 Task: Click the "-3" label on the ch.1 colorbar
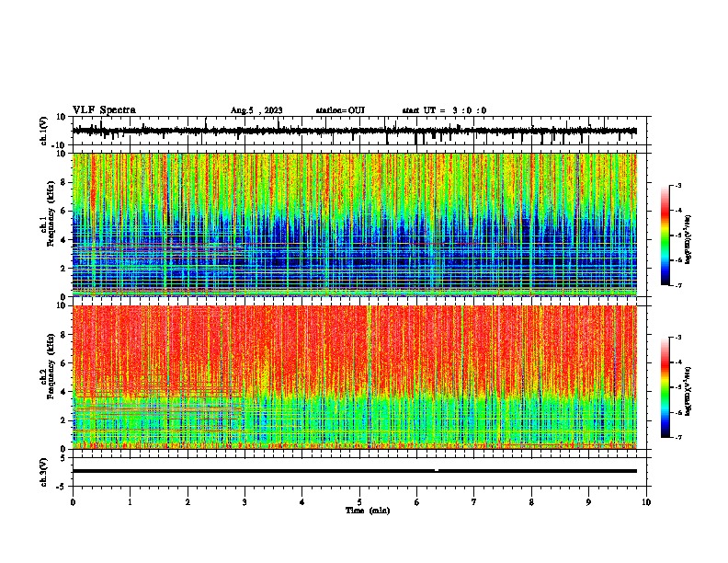(x=677, y=185)
